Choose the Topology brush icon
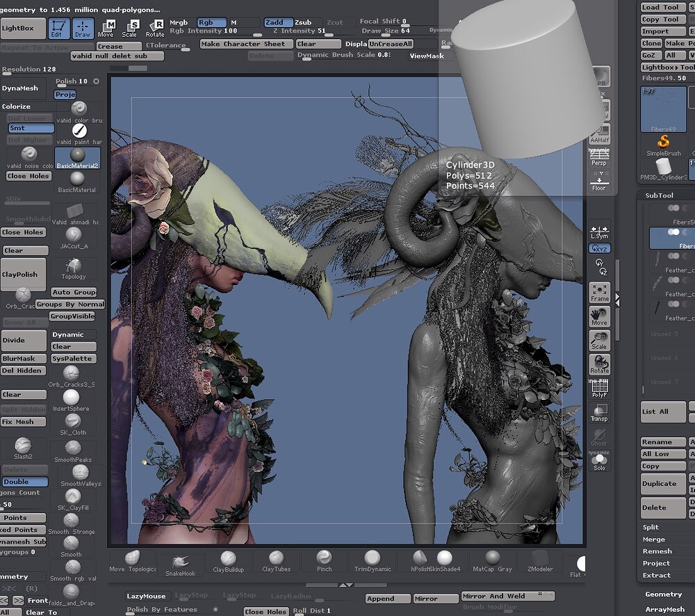The height and width of the screenshot is (616, 695). point(74,269)
